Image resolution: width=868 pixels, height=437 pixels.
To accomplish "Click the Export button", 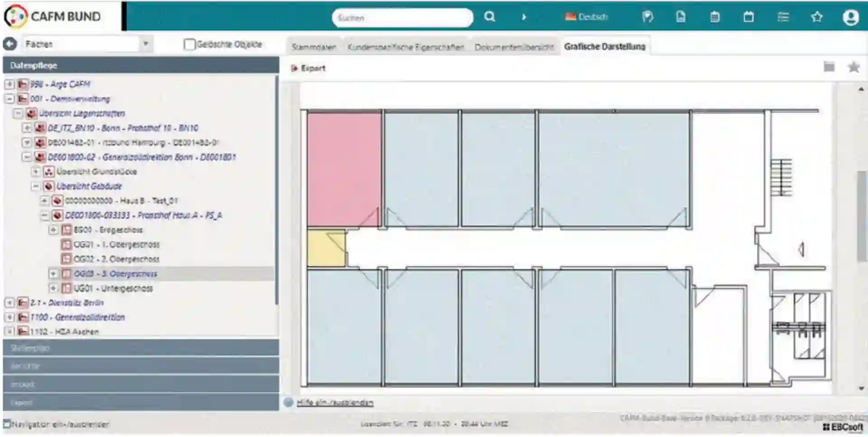I will [308, 68].
